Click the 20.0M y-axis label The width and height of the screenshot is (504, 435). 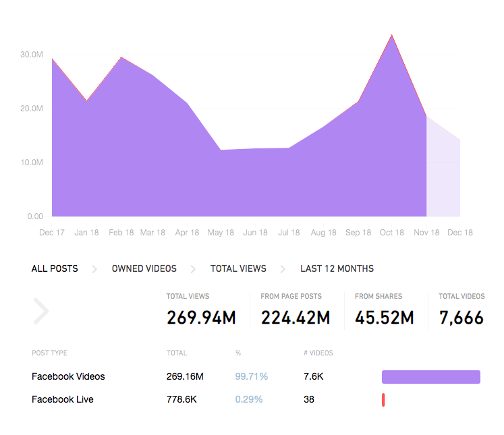pos(32,109)
